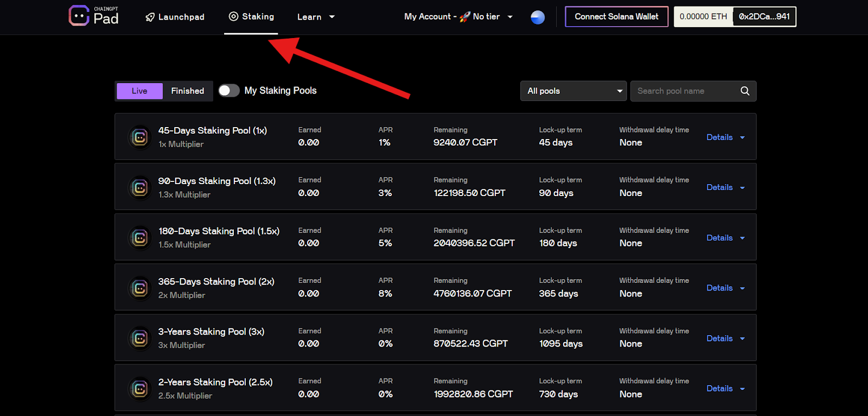Click the 365-Days Staking Pool token icon
868x416 pixels.
point(140,288)
